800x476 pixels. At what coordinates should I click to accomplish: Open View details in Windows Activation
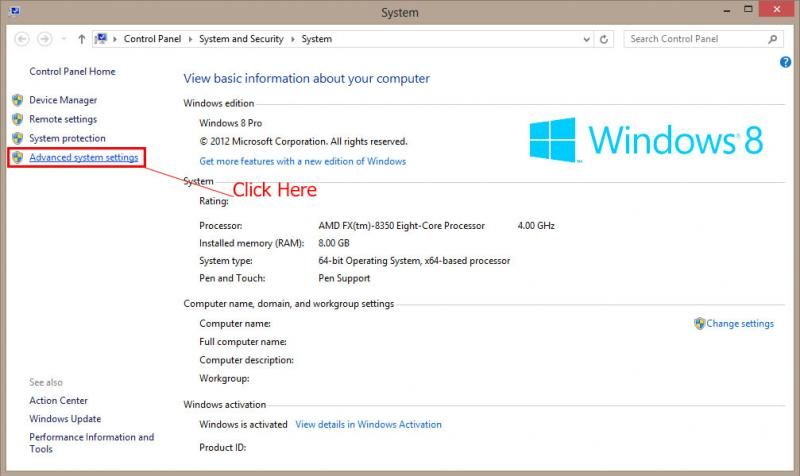[368, 424]
